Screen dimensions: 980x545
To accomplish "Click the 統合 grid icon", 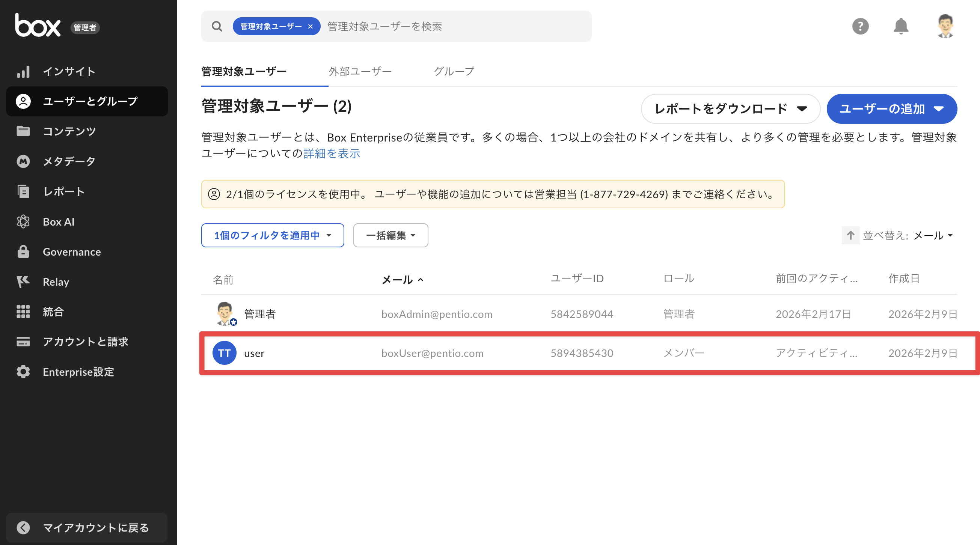I will pos(23,312).
